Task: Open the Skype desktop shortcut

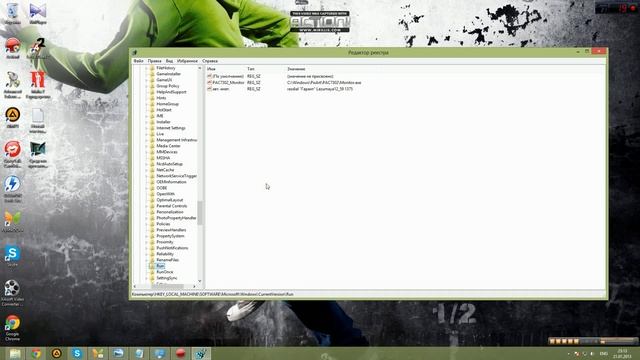Action: tap(12, 256)
